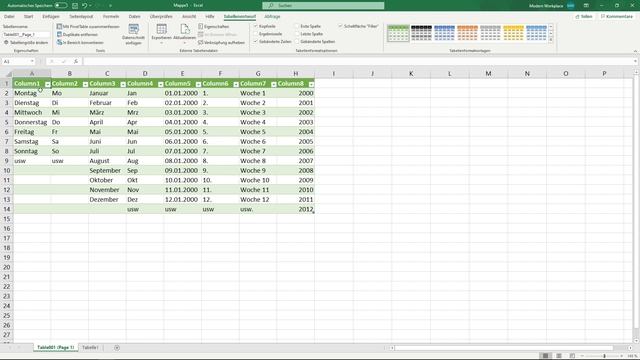Viewport: 640px width, 360px height.
Task: Open the Name Box dropdown arrow
Action: point(32,61)
